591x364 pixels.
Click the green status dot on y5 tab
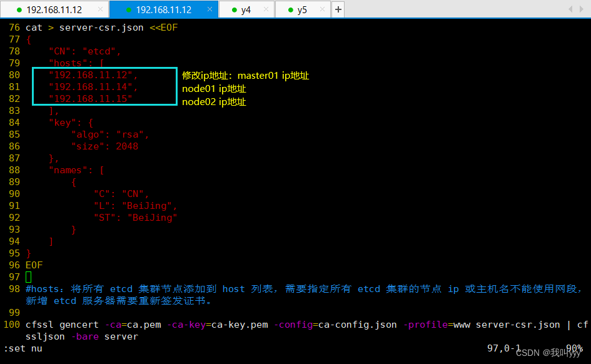coord(290,10)
